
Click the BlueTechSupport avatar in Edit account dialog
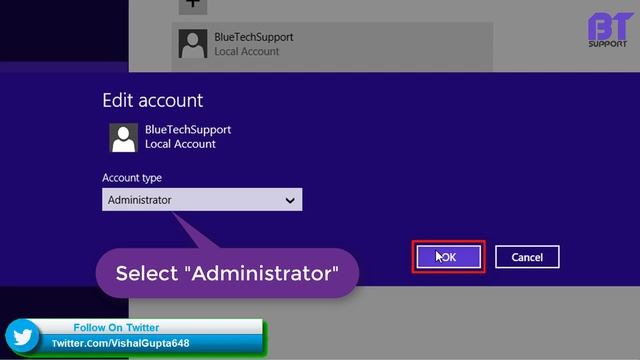point(123,138)
